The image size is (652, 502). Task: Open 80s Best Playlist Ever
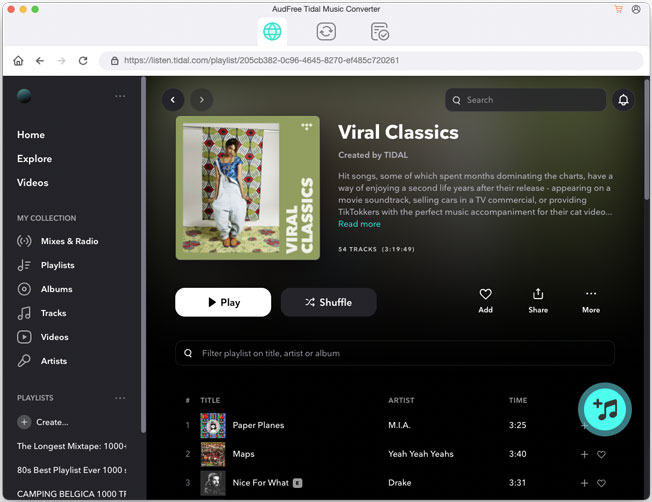(x=72, y=470)
